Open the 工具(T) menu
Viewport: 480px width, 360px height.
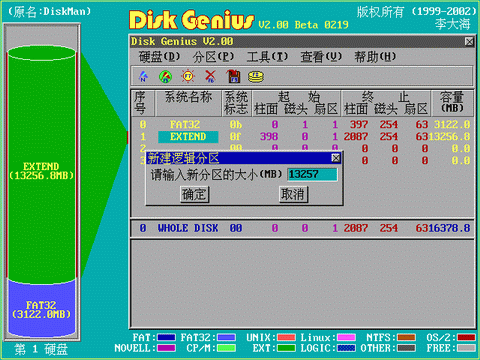coord(267,57)
